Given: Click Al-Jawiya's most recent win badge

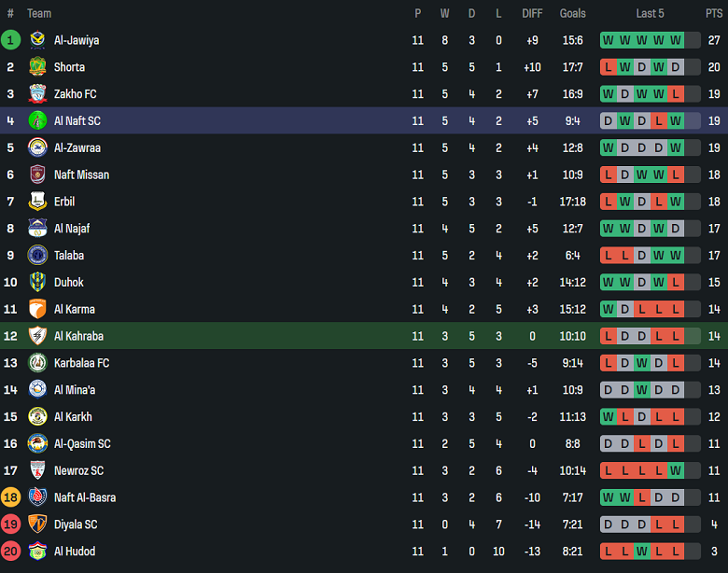Looking at the screenshot, I should click(675, 40).
